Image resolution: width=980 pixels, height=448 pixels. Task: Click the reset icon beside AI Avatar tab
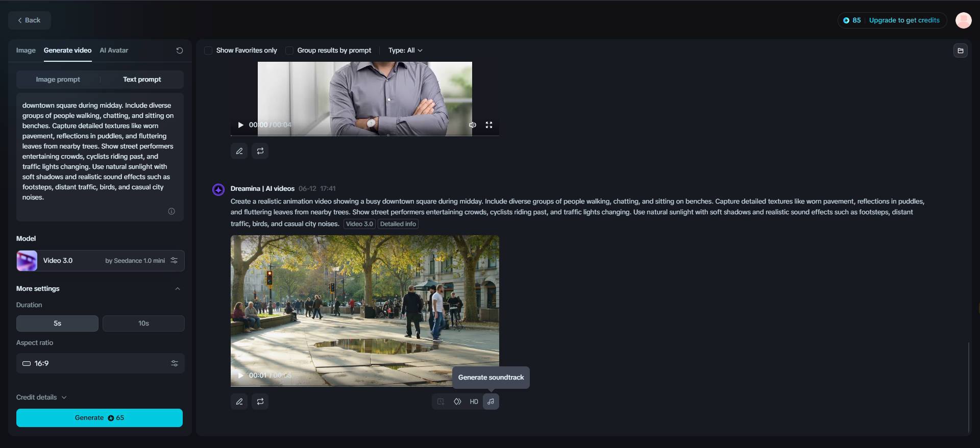[x=180, y=51]
